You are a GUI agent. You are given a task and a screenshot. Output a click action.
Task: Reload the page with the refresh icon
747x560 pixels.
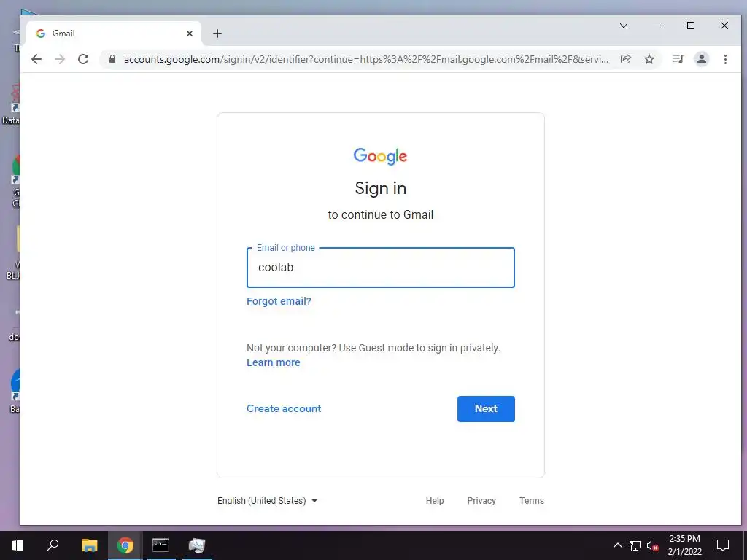point(83,59)
